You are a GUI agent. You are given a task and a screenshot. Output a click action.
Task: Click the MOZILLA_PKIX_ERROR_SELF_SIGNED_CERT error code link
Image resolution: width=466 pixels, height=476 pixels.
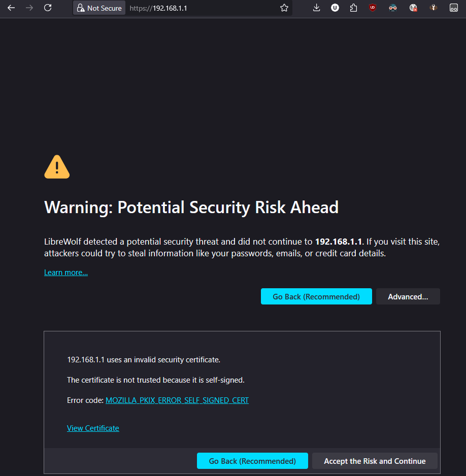click(x=177, y=400)
